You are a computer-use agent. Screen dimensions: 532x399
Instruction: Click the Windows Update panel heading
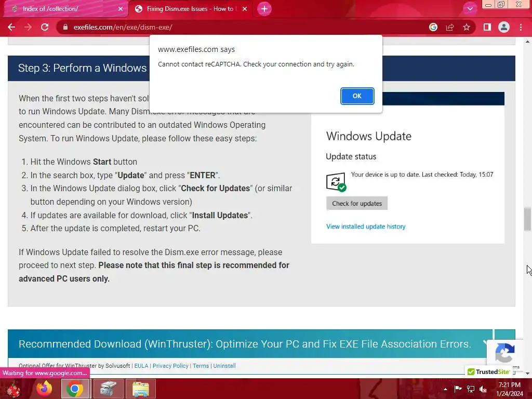369,136
